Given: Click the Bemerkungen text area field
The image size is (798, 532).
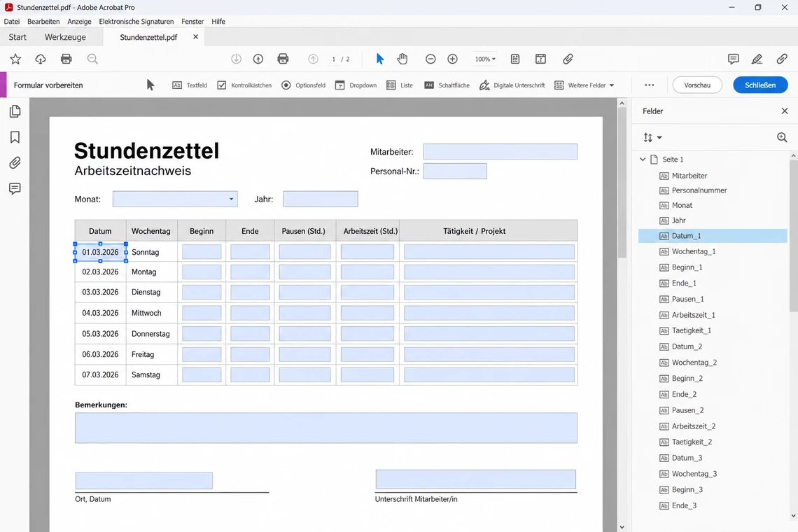Looking at the screenshot, I should pyautogui.click(x=326, y=428).
